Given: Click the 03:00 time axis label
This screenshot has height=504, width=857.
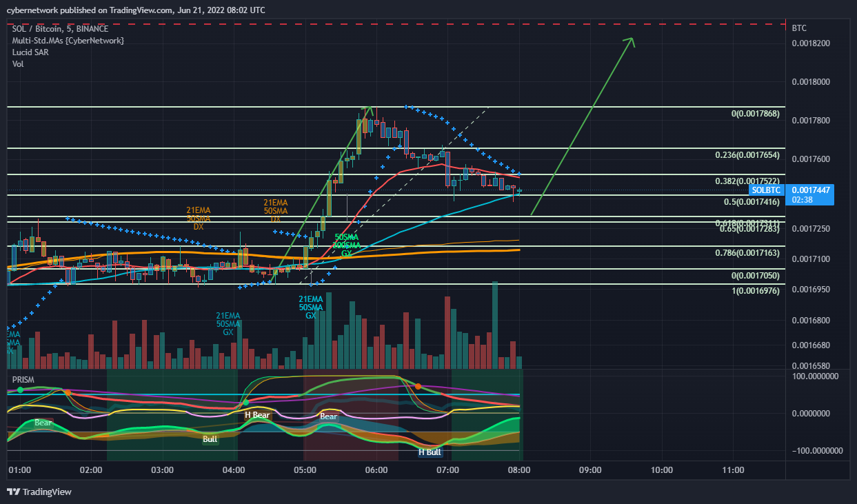Looking at the screenshot, I should (163, 470).
